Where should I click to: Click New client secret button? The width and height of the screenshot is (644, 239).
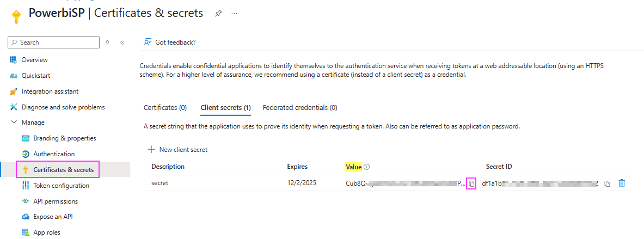(x=177, y=150)
